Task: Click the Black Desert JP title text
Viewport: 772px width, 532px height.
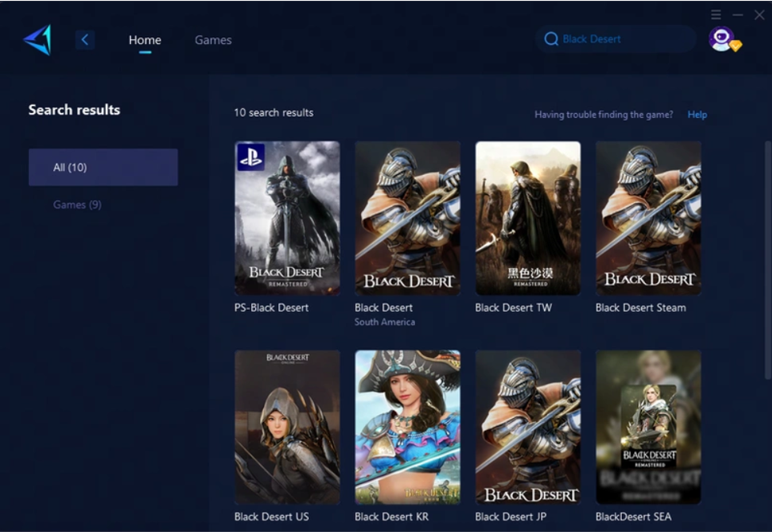Action: point(510,517)
